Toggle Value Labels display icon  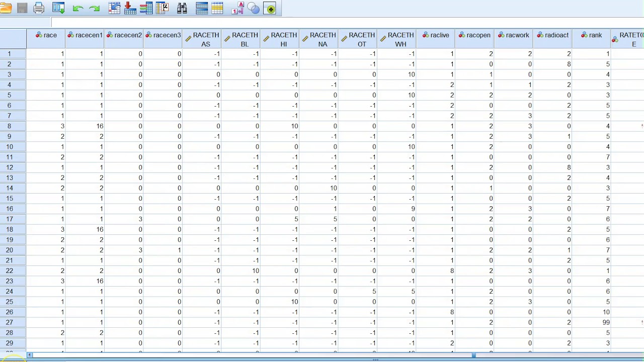click(x=238, y=8)
